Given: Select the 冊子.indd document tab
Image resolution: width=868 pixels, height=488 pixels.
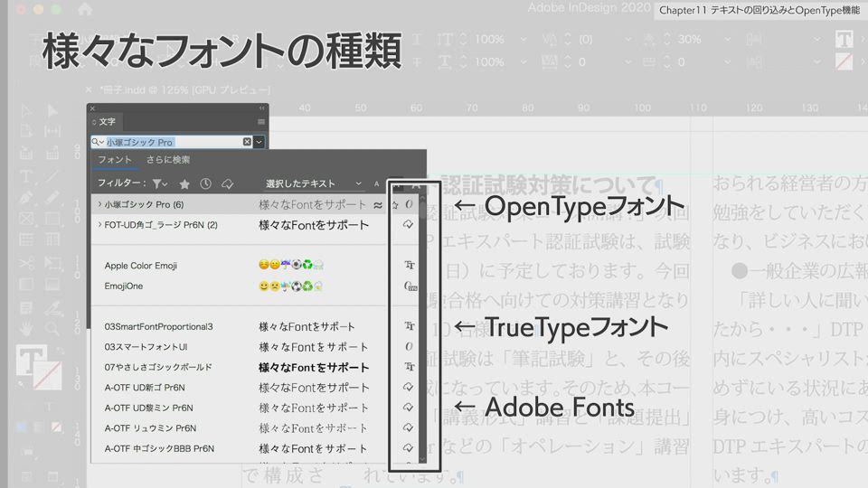Looking at the screenshot, I should 184,89.
